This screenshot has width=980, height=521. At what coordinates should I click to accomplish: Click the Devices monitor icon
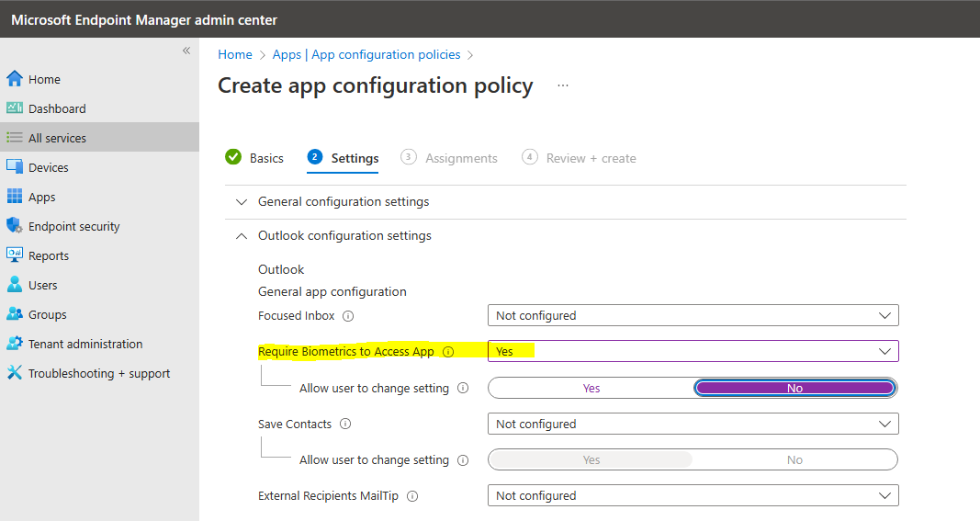click(x=15, y=167)
